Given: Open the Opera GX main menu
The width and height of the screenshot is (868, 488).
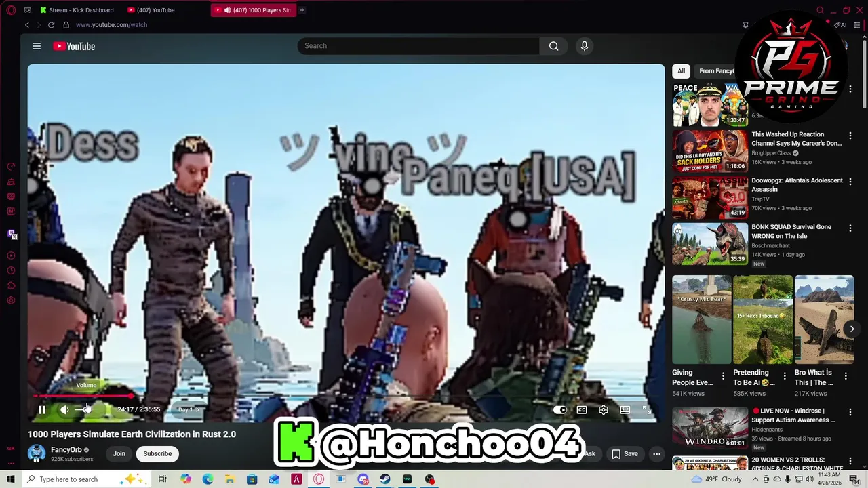Looking at the screenshot, I should click(11, 10).
